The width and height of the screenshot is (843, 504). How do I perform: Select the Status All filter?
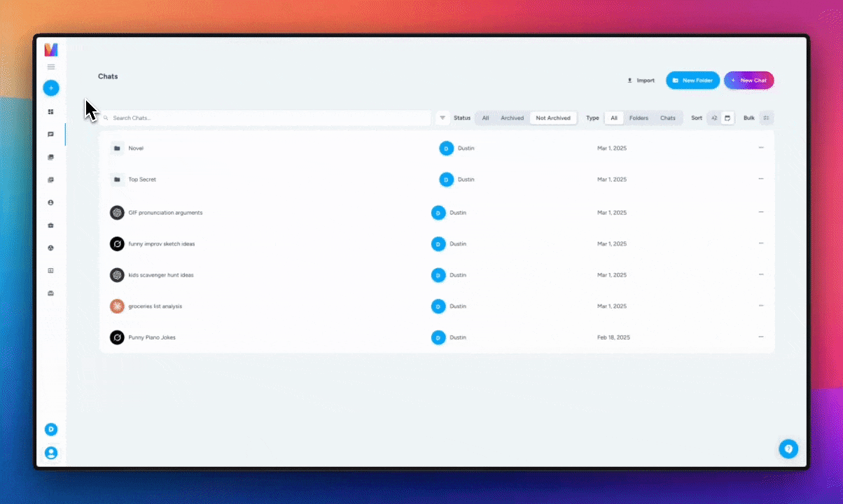click(485, 118)
